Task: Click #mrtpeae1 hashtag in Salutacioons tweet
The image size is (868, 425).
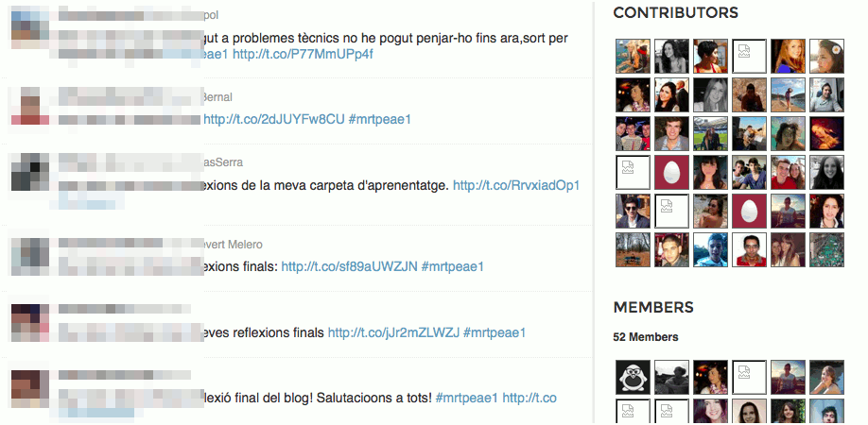Action: [467, 398]
